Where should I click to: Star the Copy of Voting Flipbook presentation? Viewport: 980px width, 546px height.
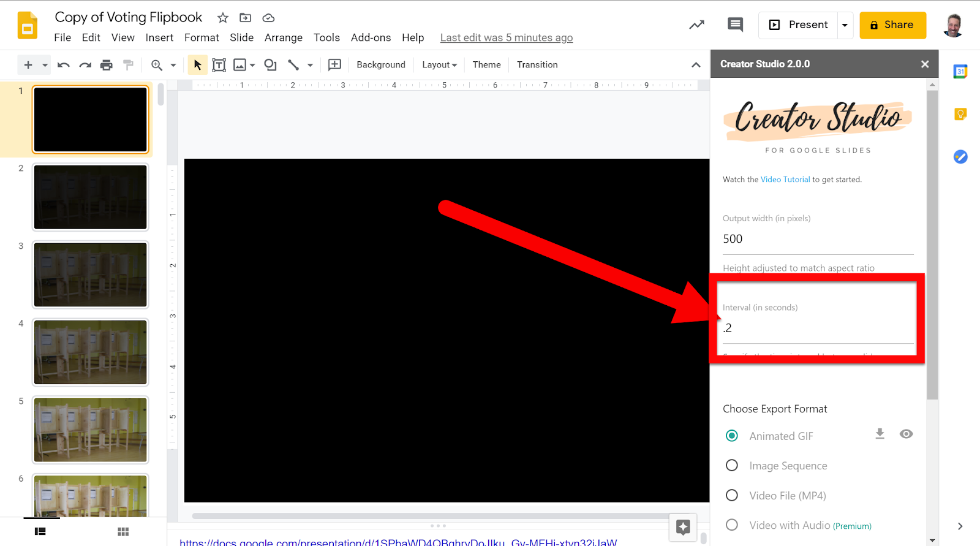click(x=223, y=18)
